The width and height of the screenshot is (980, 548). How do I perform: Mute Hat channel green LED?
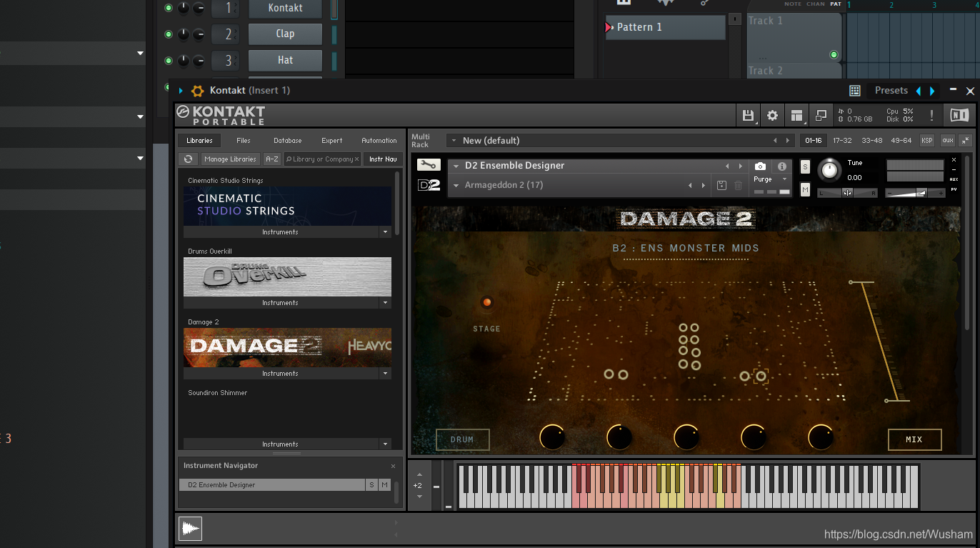(169, 61)
